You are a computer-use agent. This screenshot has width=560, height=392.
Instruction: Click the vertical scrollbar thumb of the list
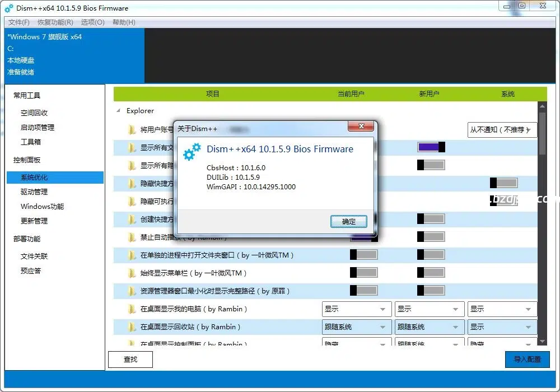(542, 134)
